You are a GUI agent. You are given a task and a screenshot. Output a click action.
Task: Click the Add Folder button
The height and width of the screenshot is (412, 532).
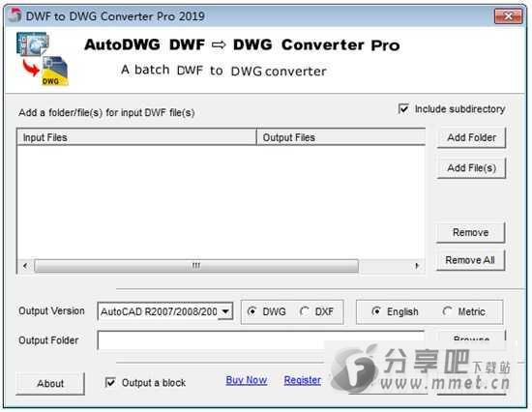click(x=471, y=137)
